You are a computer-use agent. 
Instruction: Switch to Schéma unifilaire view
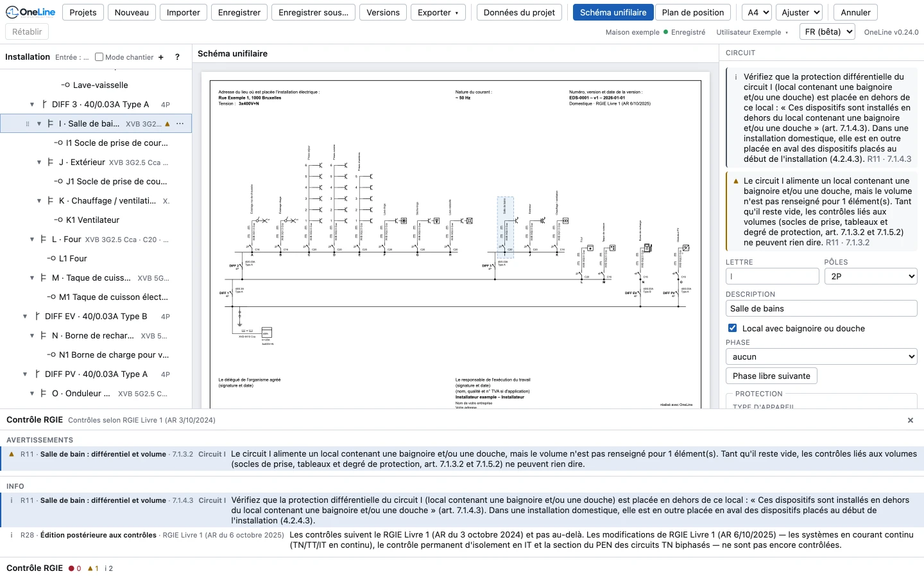[x=613, y=12]
